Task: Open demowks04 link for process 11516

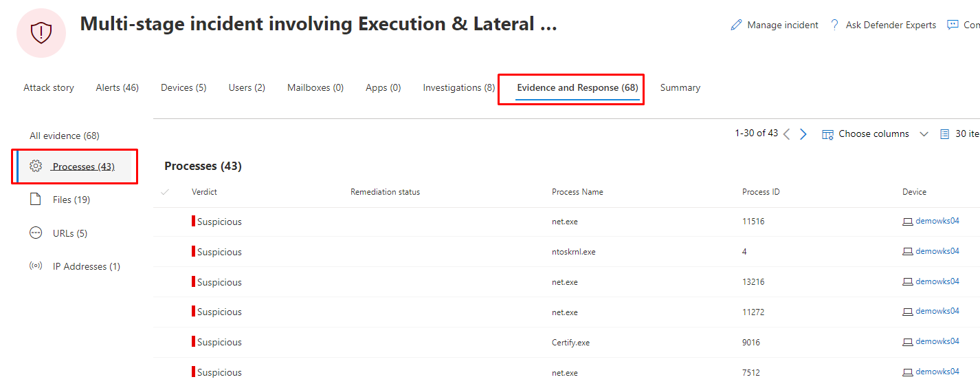Action: pos(937,221)
